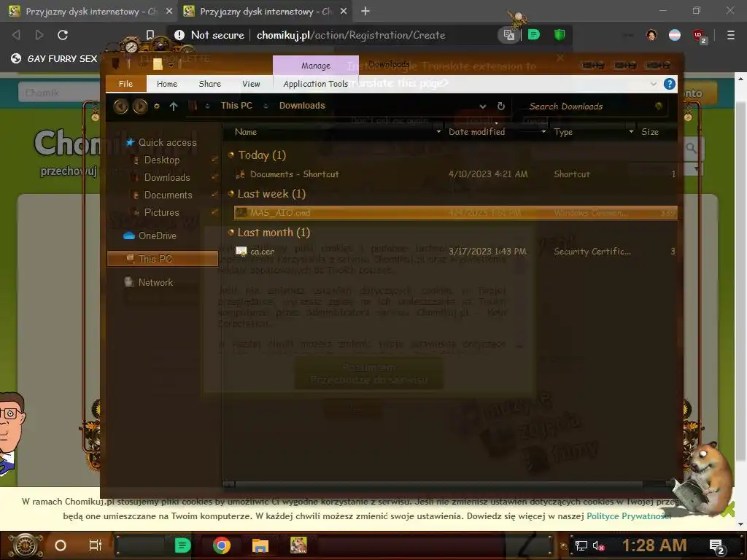Go back in the browser

(x=17, y=35)
